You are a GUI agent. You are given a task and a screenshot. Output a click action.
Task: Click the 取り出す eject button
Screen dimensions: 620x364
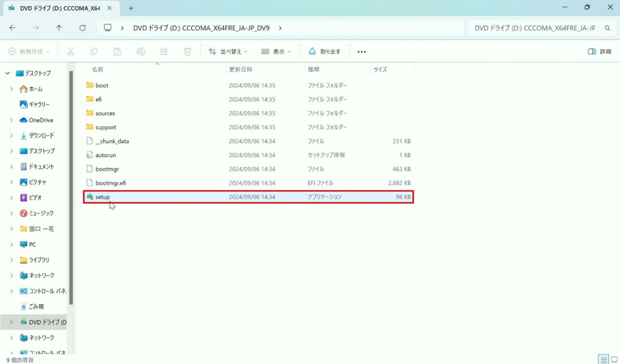pos(324,51)
